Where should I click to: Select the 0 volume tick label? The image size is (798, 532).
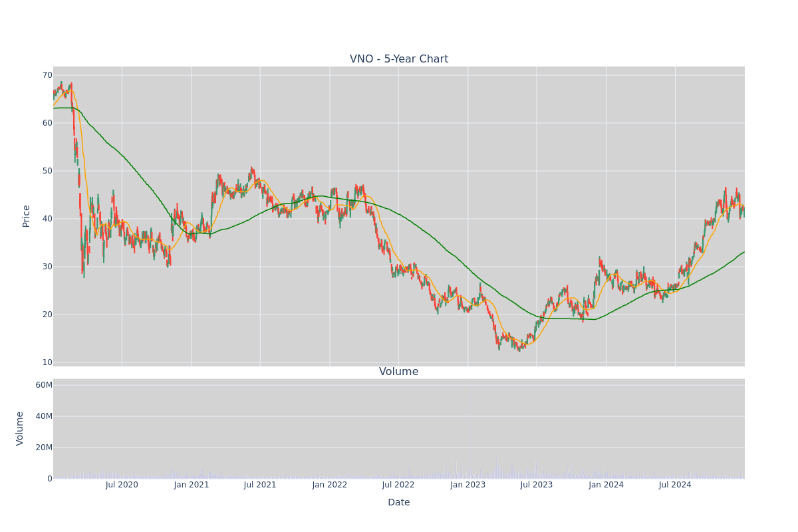(50, 479)
